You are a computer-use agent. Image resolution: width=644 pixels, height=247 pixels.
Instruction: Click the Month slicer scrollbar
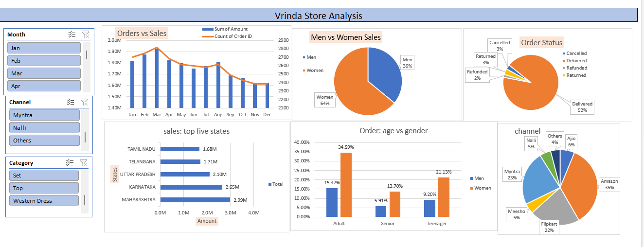(x=87, y=54)
